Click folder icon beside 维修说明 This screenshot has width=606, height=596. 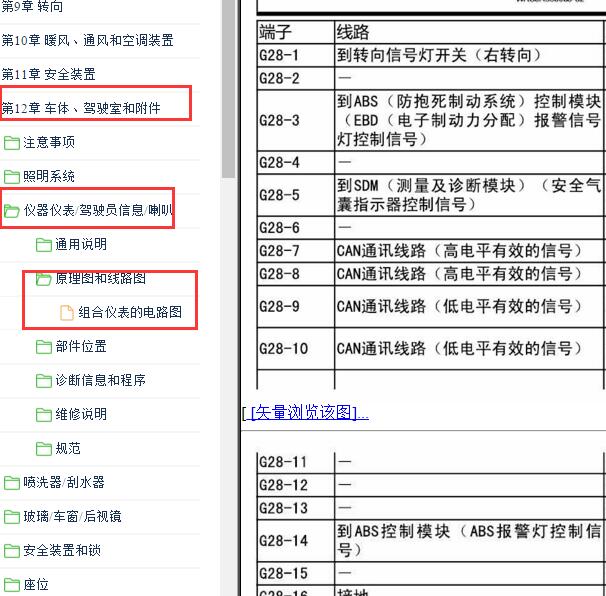[x=44, y=415]
